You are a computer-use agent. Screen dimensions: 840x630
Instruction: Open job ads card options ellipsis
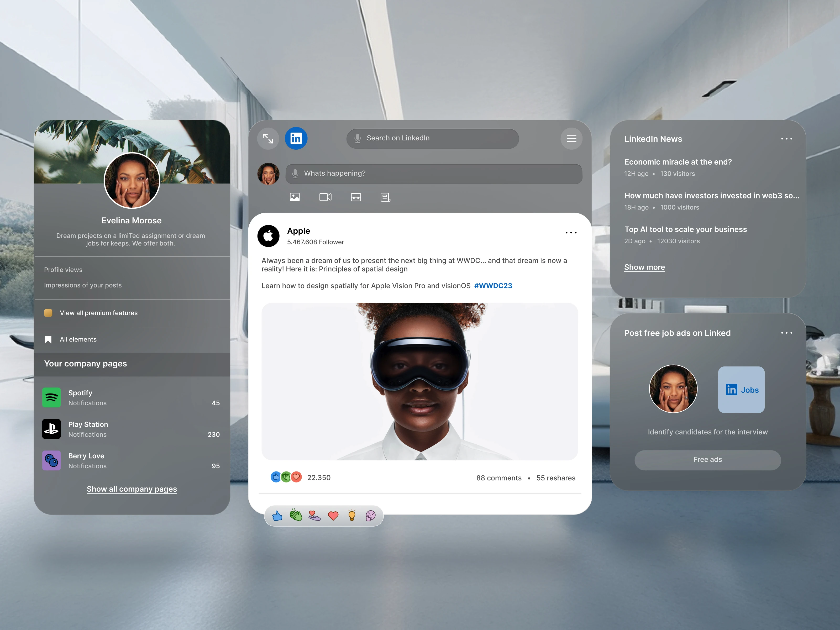point(786,333)
